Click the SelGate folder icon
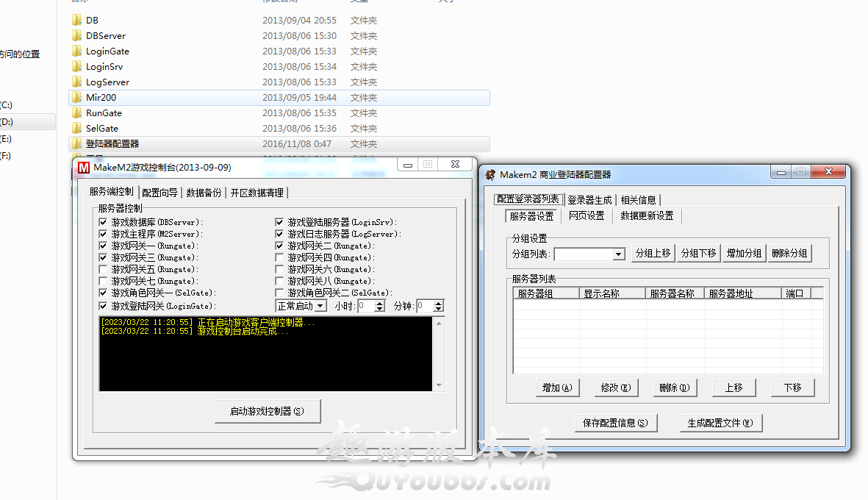Screen dimensions: 868x500 point(76,128)
